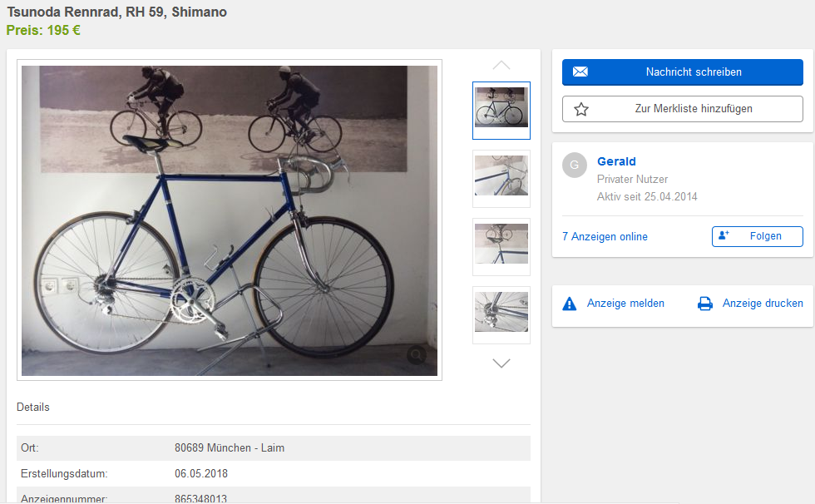This screenshot has width=815, height=504.
Task: Click the printer icon
Action: (705, 304)
